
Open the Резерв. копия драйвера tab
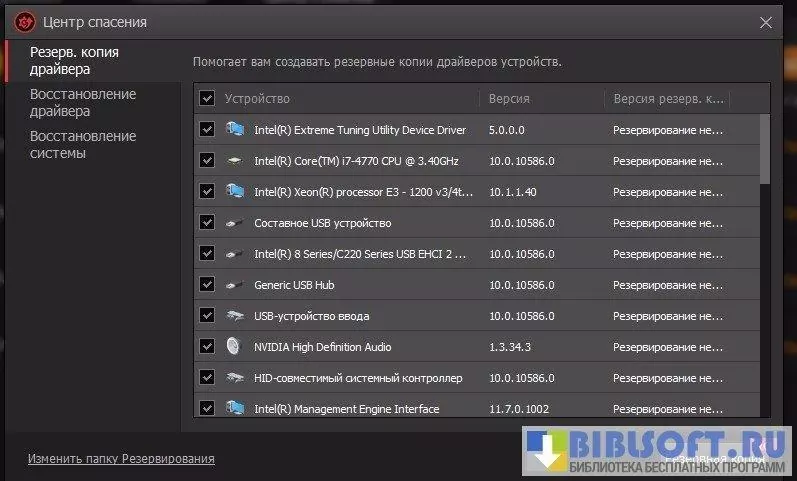coord(73,60)
